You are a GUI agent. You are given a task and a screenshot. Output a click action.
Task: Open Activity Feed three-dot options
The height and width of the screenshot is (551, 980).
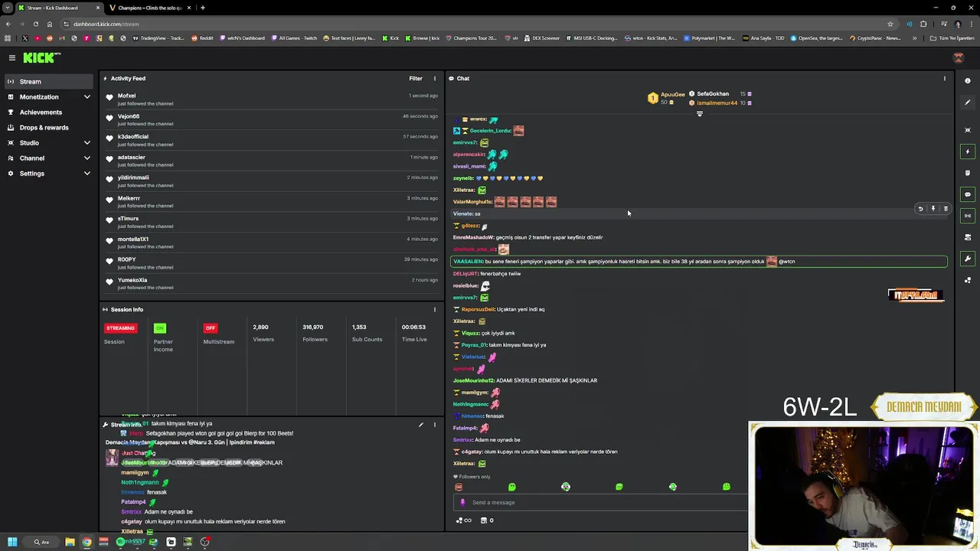point(434,78)
